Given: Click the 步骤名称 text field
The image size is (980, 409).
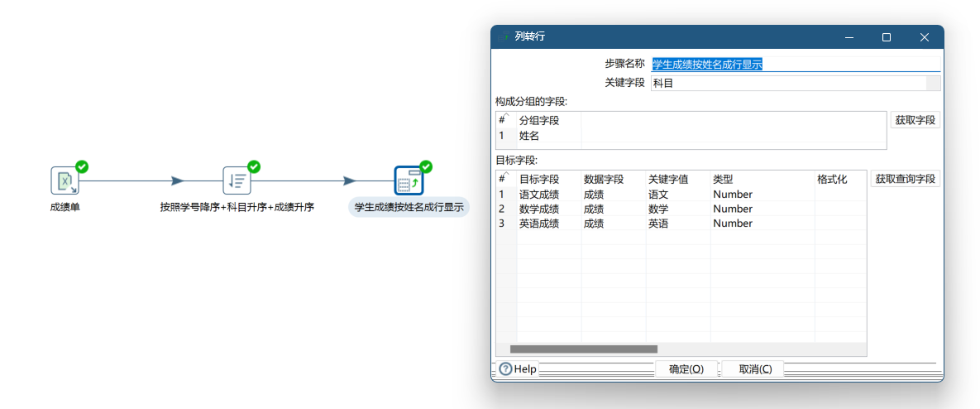Looking at the screenshot, I should (794, 64).
